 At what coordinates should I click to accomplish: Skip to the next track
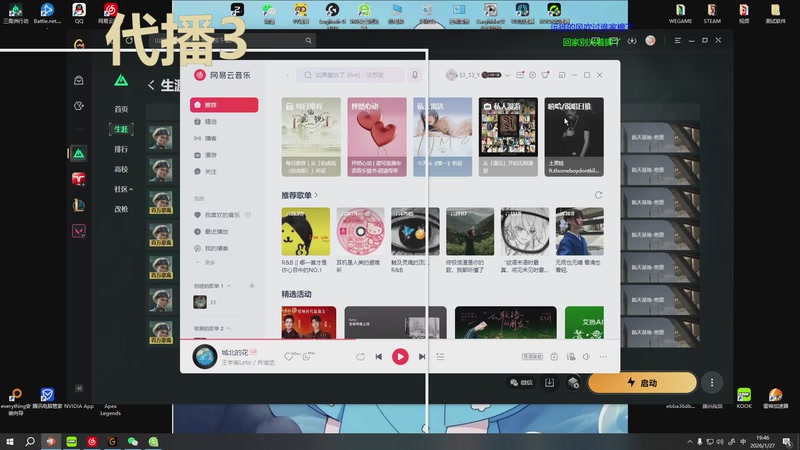tap(422, 357)
